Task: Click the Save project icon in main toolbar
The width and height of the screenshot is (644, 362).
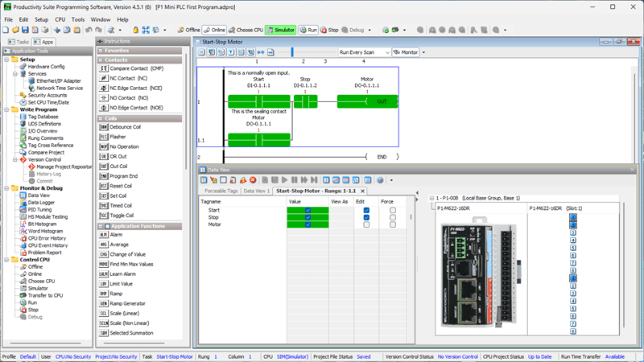Action: (25, 30)
